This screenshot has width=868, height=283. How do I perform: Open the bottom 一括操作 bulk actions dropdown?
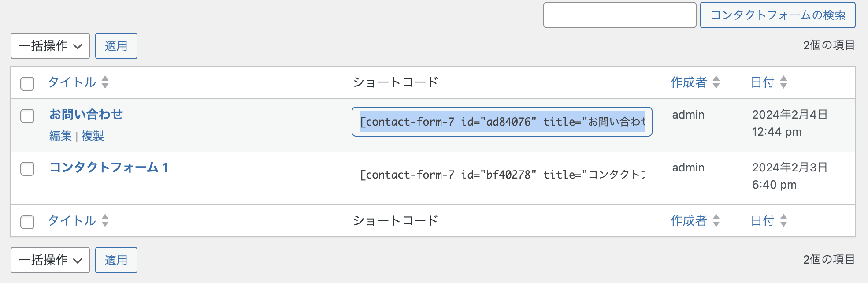click(x=50, y=260)
